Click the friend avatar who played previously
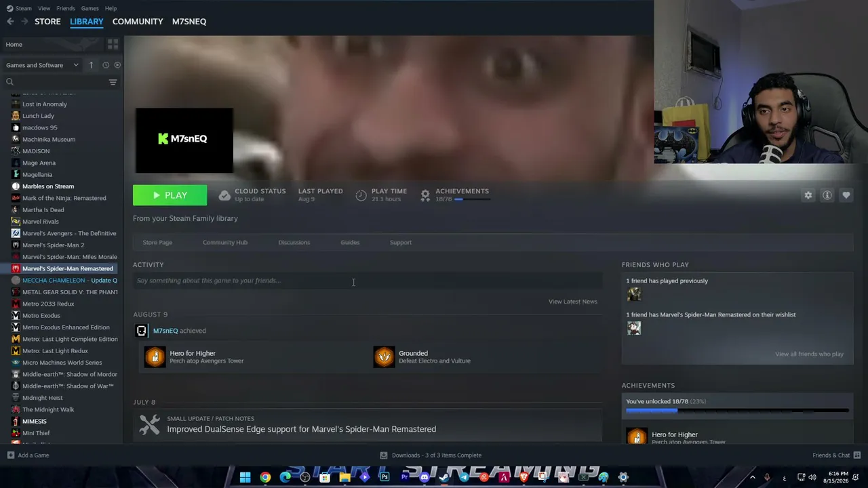868x488 pixels. coord(634,294)
